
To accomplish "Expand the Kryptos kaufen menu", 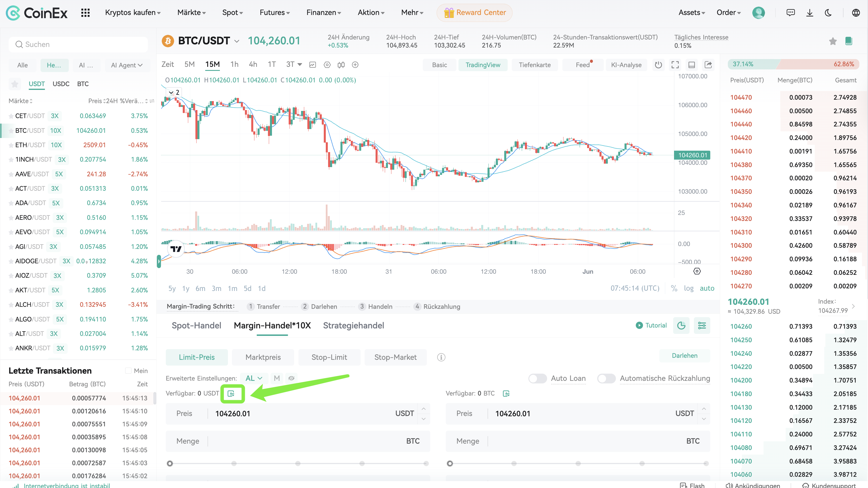I will click(x=133, y=12).
